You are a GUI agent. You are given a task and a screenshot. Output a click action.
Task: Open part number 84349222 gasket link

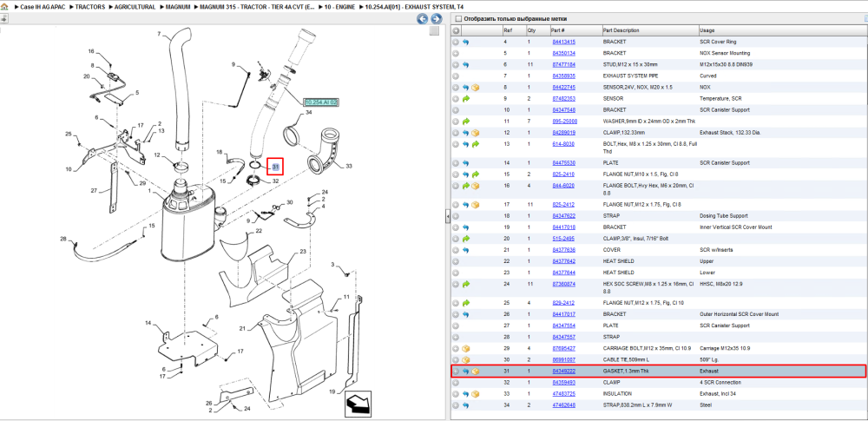click(x=563, y=372)
